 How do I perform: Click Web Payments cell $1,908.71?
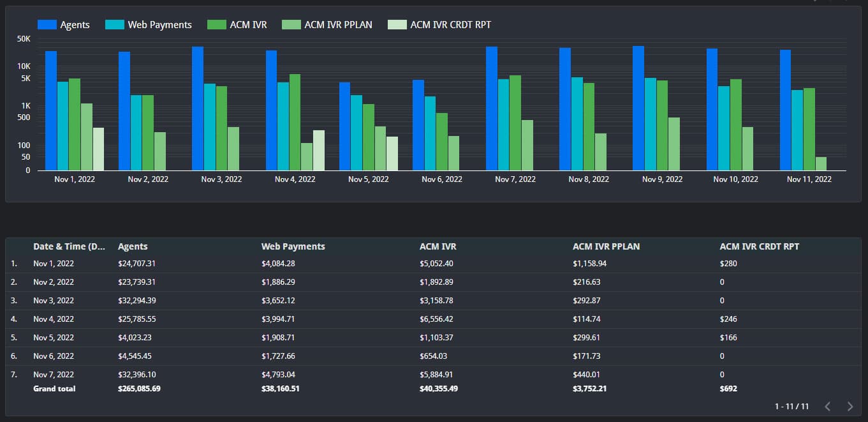[278, 337]
